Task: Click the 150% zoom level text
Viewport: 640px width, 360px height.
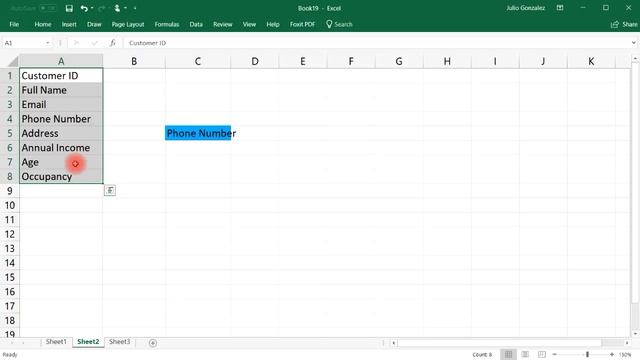Action: point(625,355)
